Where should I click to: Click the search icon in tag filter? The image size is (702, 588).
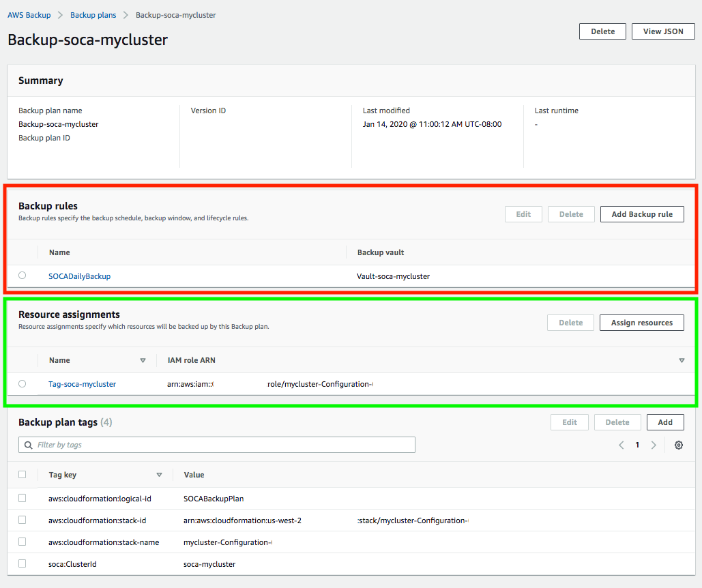pyautogui.click(x=29, y=445)
